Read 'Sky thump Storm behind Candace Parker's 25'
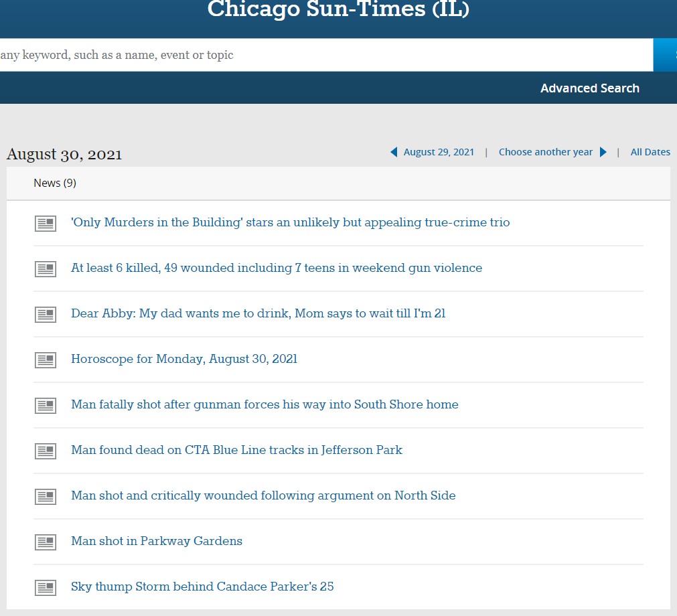Viewport: 677px width, 616px height. [x=202, y=587]
